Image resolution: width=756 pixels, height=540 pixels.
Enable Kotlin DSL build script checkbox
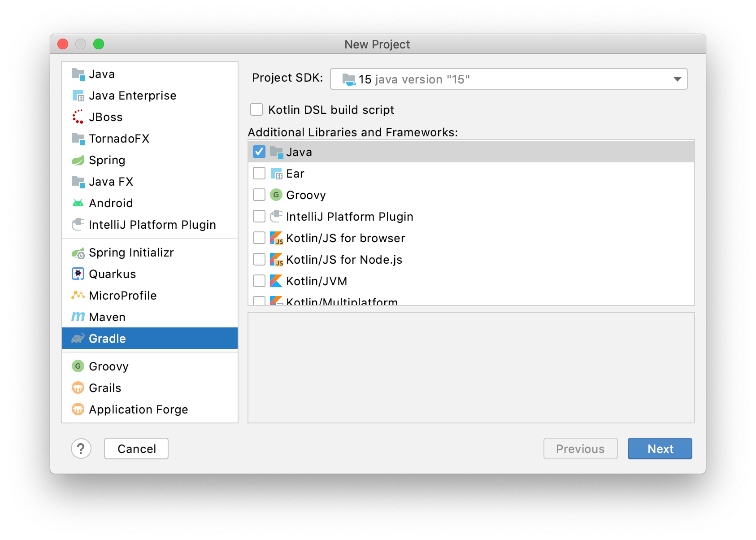(256, 110)
